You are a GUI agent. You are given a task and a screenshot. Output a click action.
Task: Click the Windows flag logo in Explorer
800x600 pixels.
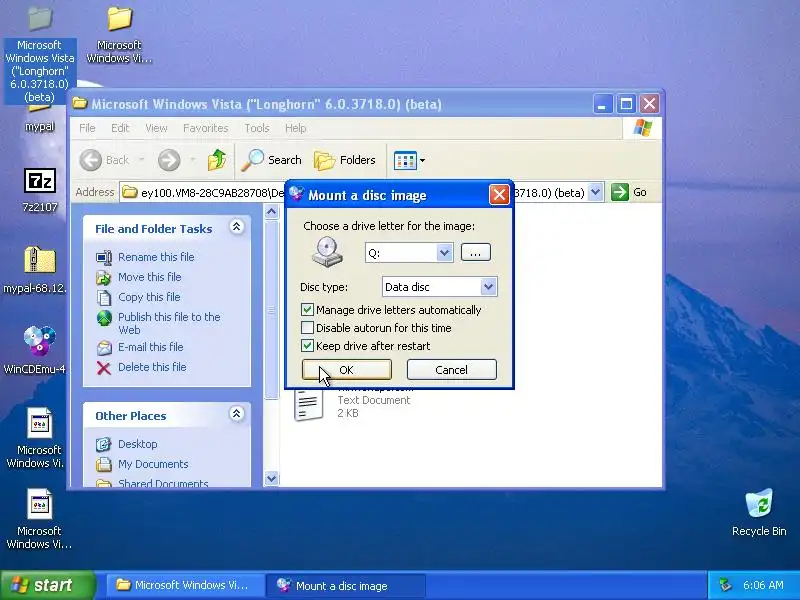click(642, 128)
